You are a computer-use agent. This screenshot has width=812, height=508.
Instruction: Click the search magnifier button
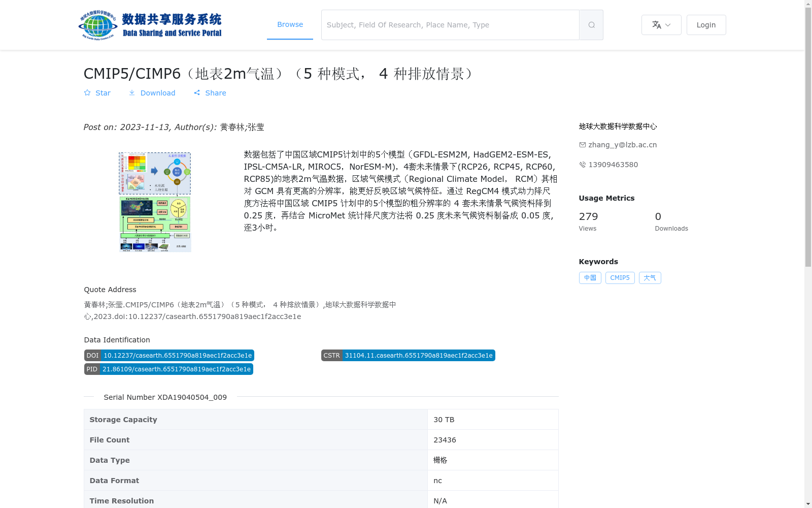tap(591, 25)
